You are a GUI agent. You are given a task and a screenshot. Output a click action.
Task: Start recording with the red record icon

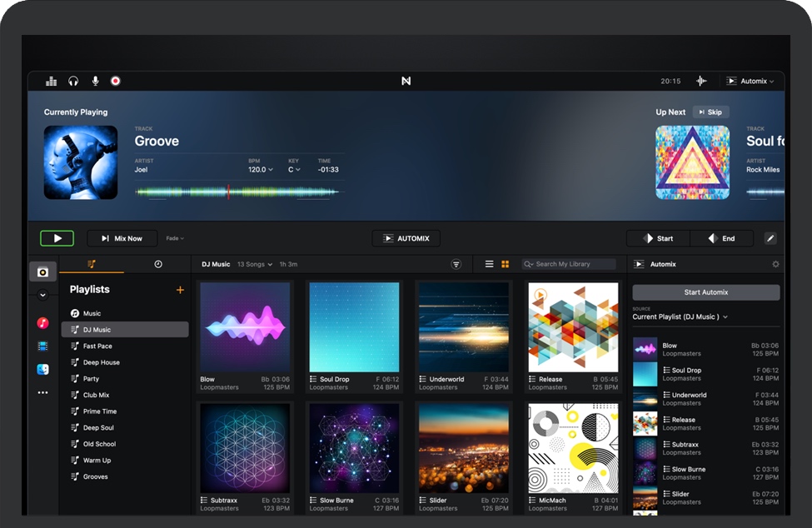[x=116, y=82]
